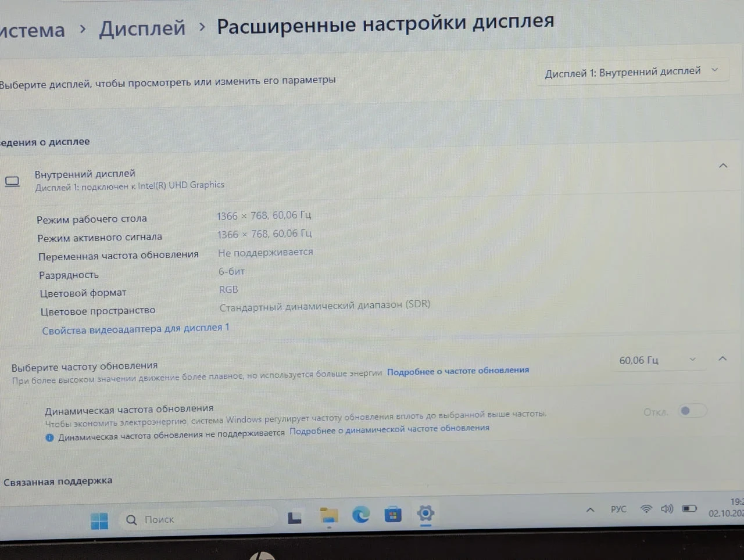Open the Windows Start menu

pyautogui.click(x=99, y=520)
